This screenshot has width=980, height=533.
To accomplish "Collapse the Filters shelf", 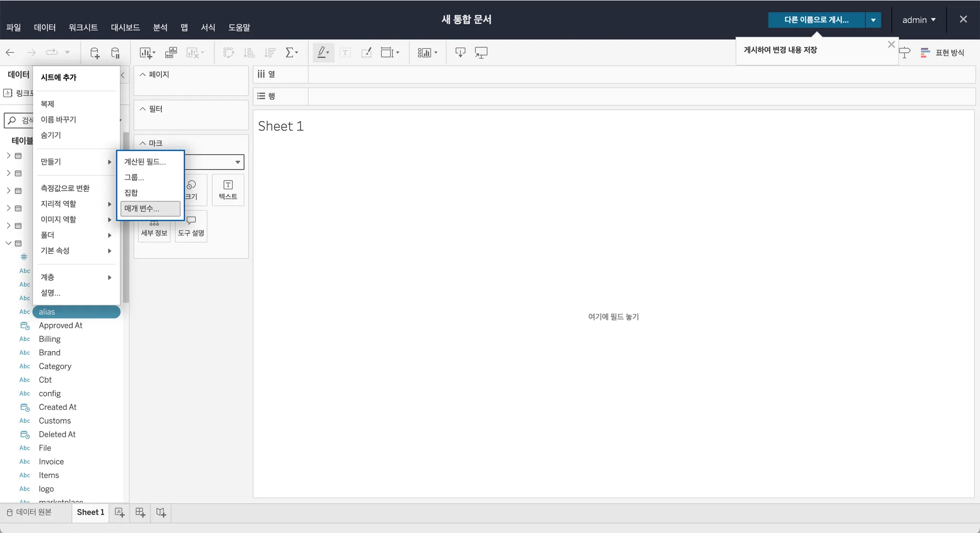I will [x=143, y=109].
